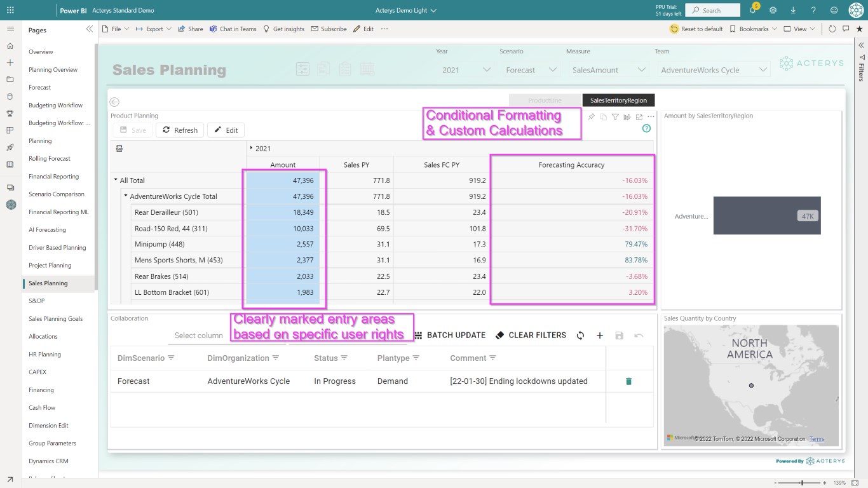Open the user account avatar
Screen dimensions: 868x488
click(x=855, y=10)
